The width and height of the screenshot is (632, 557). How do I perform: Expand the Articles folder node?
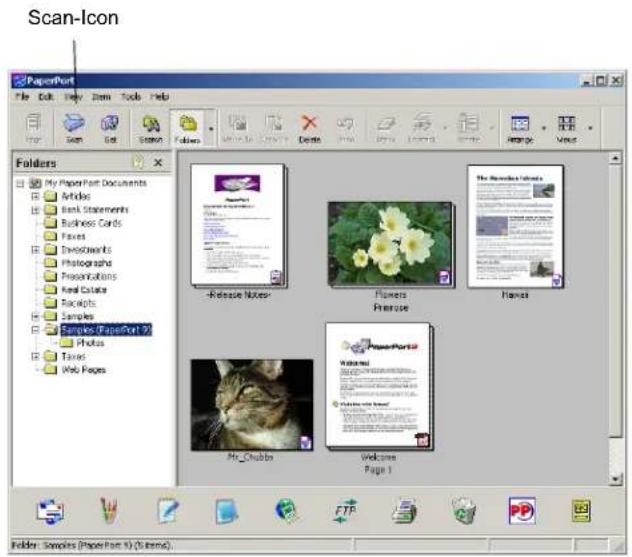click(x=35, y=196)
